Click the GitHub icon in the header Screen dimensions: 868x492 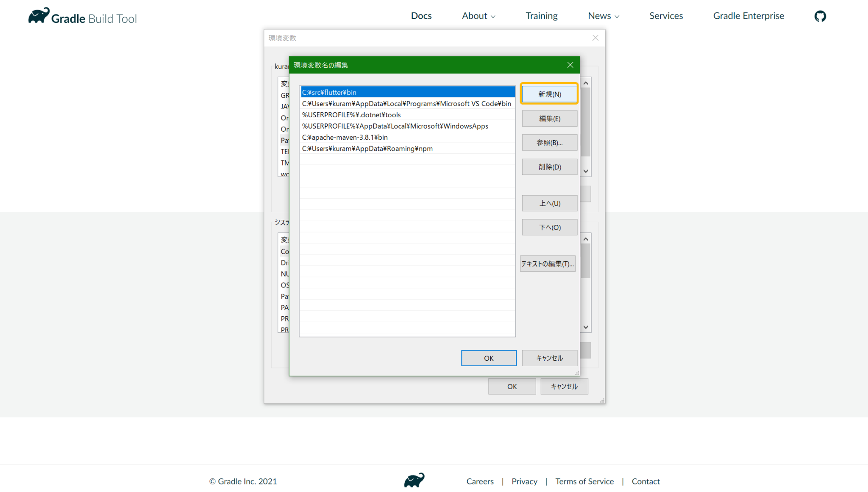[820, 16]
